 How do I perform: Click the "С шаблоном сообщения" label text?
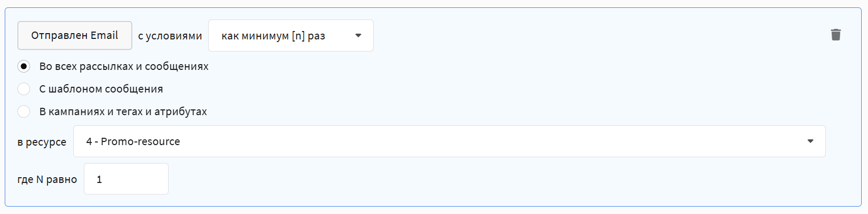click(101, 89)
